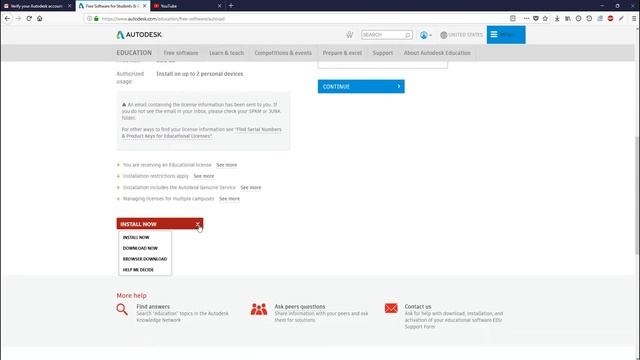
Task: Expand See more for Managing licenses
Action: [x=229, y=199]
